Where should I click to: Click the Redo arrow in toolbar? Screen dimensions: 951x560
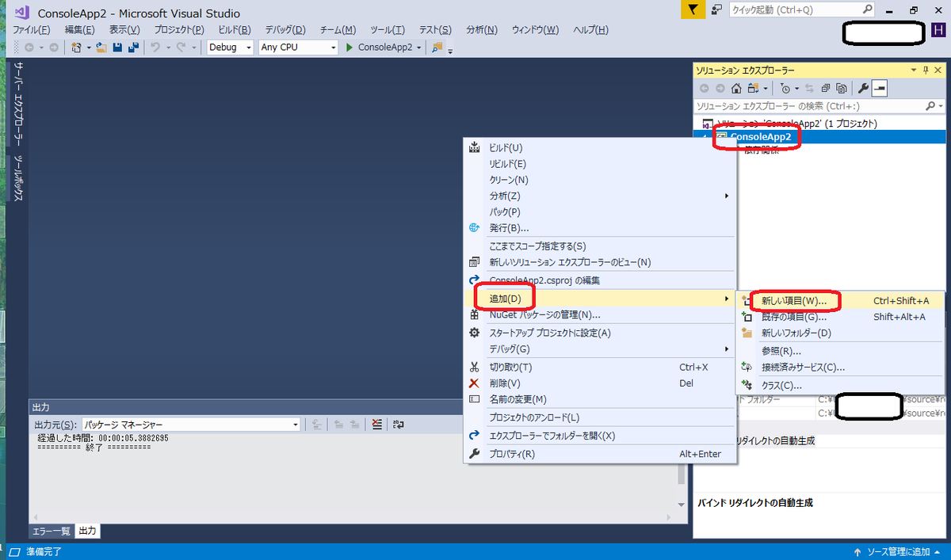point(181,48)
